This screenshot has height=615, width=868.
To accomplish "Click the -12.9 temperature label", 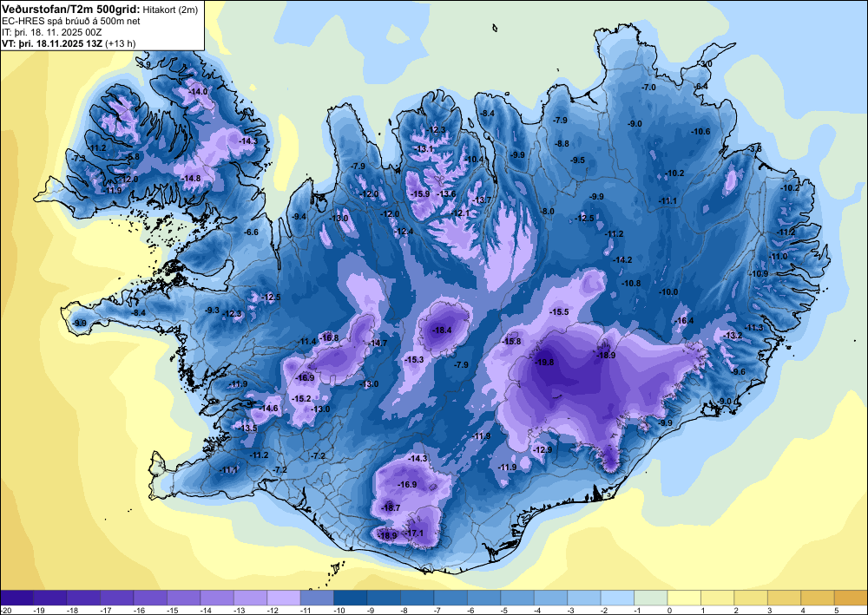I will coord(542,450).
